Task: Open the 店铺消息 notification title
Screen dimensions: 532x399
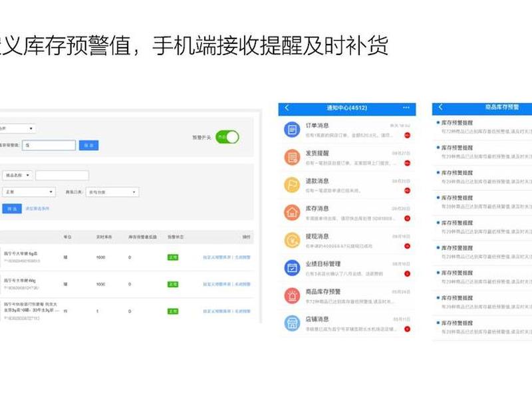Action: click(x=317, y=319)
